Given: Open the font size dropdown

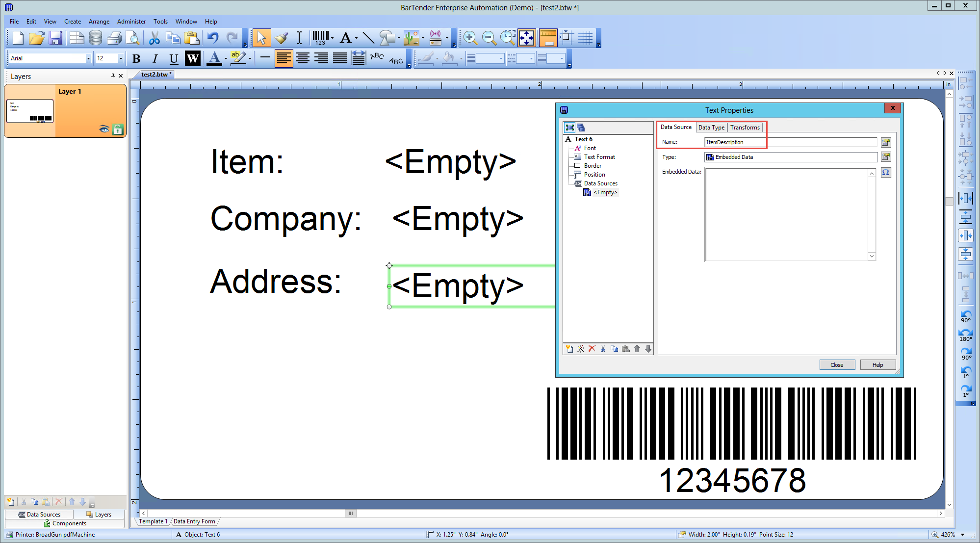Looking at the screenshot, I should (121, 58).
